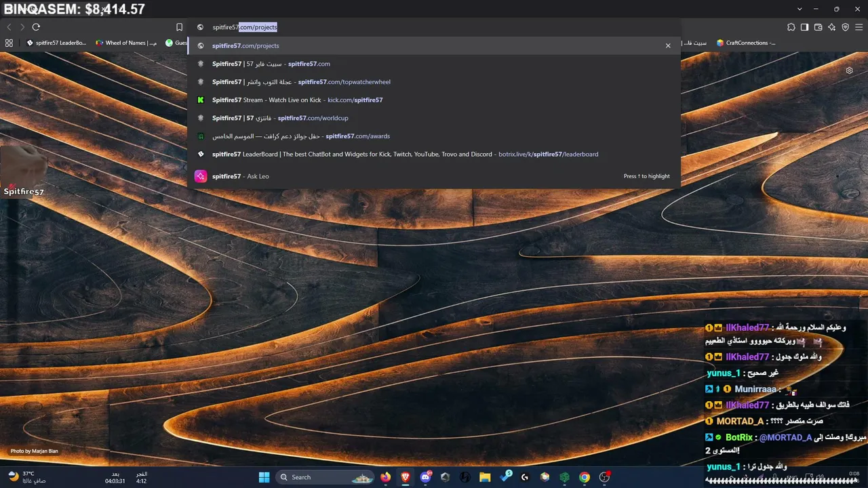This screenshot has width=868, height=488.
Task: Open the browser main hamburger menu
Action: click(x=859, y=27)
